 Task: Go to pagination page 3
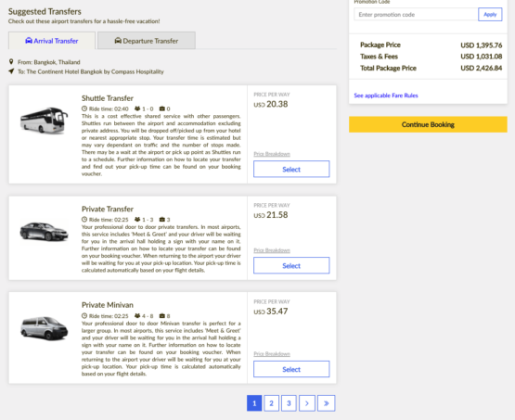pos(289,403)
